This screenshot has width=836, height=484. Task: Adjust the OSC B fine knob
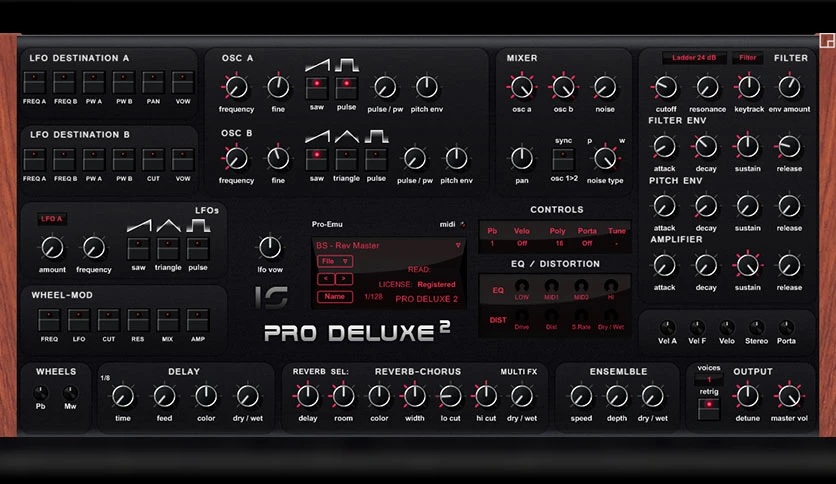pos(278,158)
